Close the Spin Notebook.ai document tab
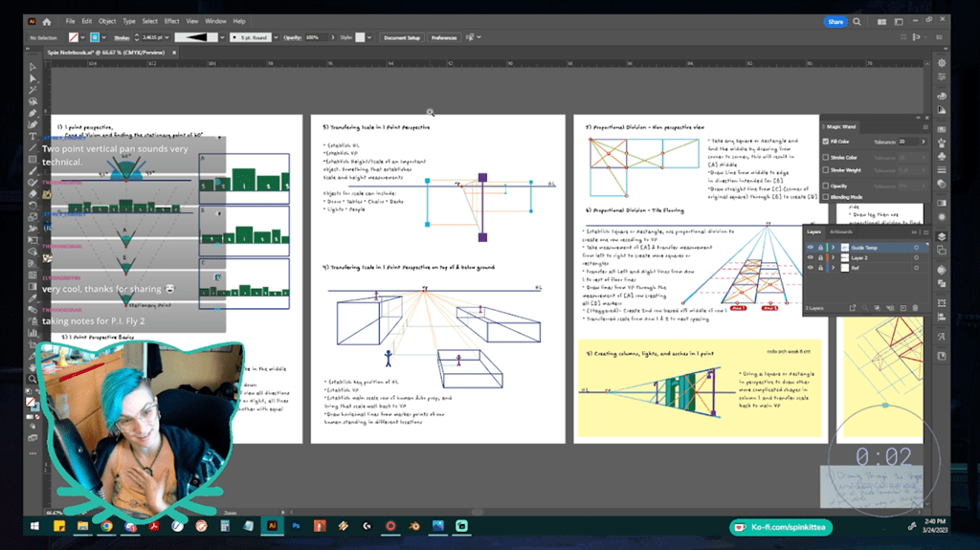This screenshot has height=550, width=980. [174, 53]
